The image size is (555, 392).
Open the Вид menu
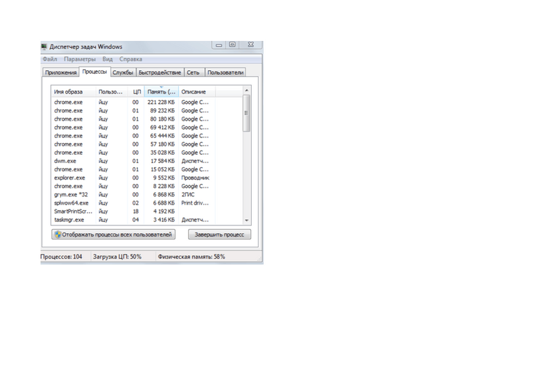point(108,60)
